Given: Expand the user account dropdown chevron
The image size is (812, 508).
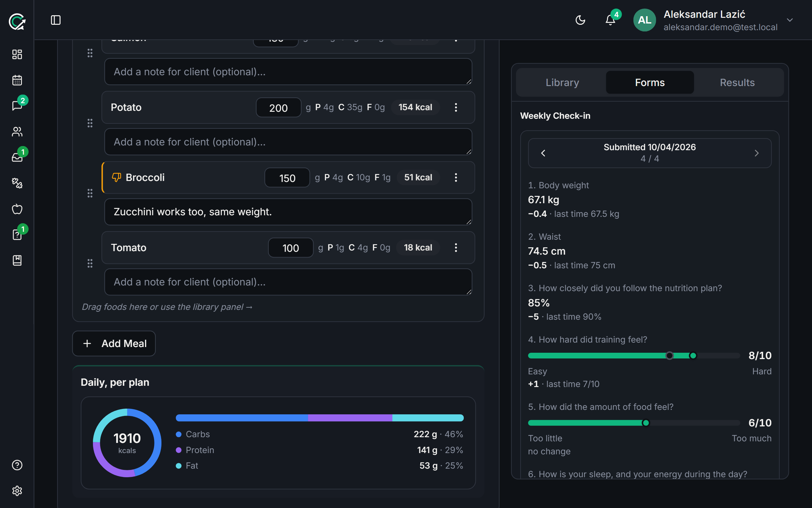Looking at the screenshot, I should (790, 20).
